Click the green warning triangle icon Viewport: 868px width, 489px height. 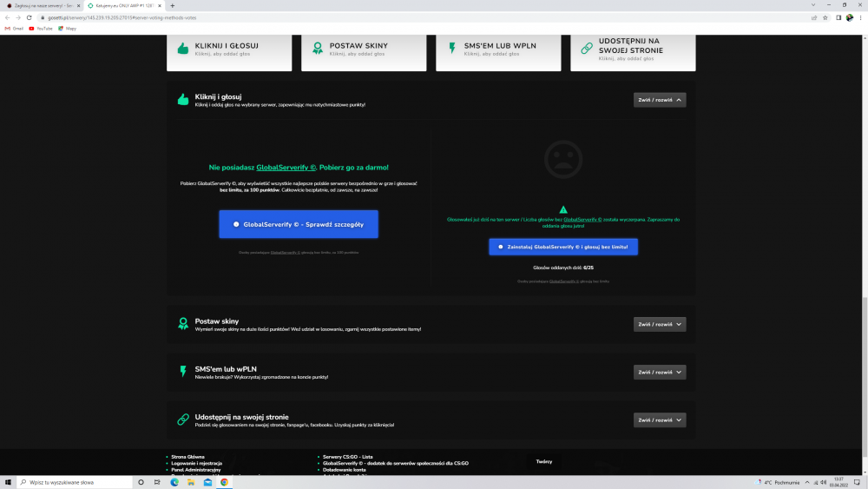(x=563, y=209)
